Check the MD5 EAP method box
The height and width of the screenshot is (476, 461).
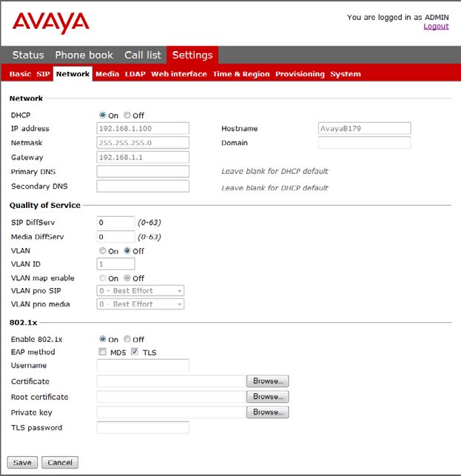[102, 352]
